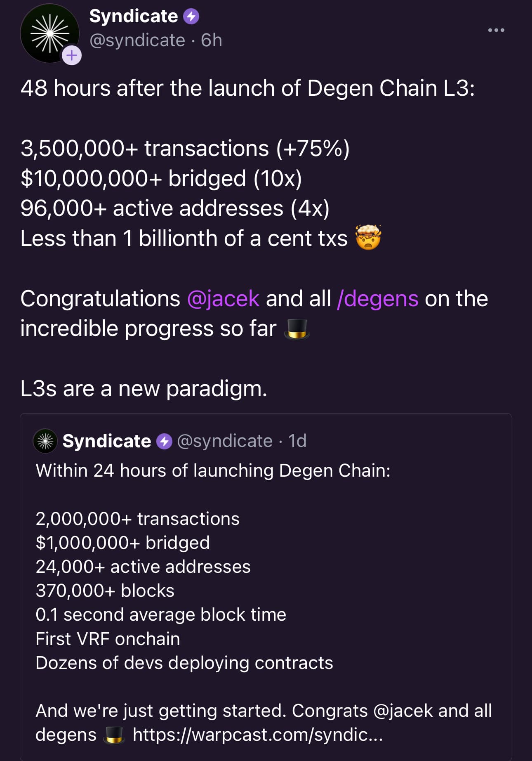Tap @syndicate handle in the quoted cast

(x=225, y=441)
